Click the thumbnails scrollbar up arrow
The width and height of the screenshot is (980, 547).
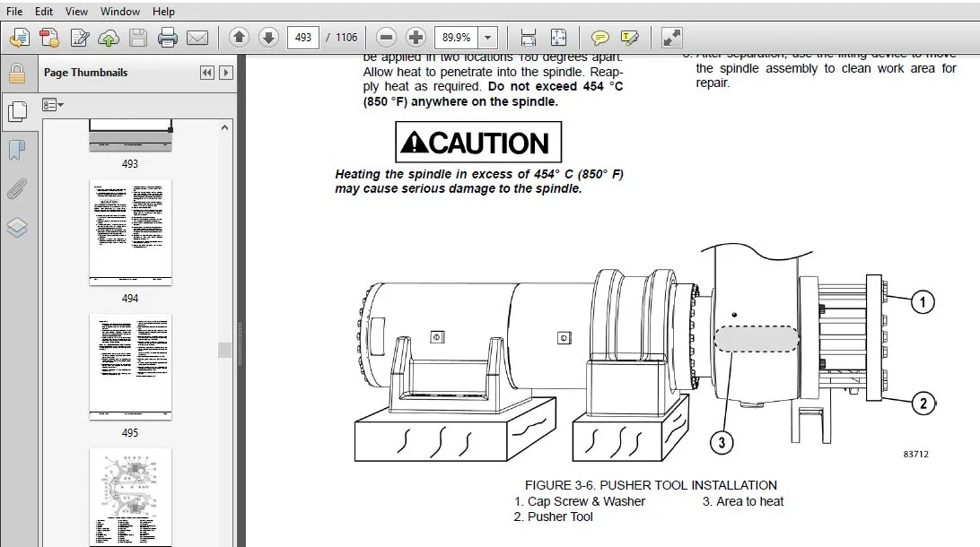click(224, 127)
